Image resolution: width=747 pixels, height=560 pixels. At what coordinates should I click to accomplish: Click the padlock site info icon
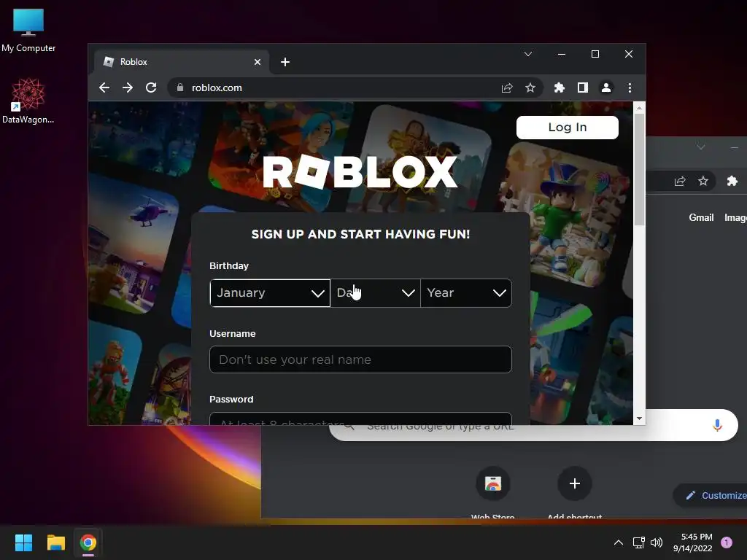pyautogui.click(x=180, y=87)
